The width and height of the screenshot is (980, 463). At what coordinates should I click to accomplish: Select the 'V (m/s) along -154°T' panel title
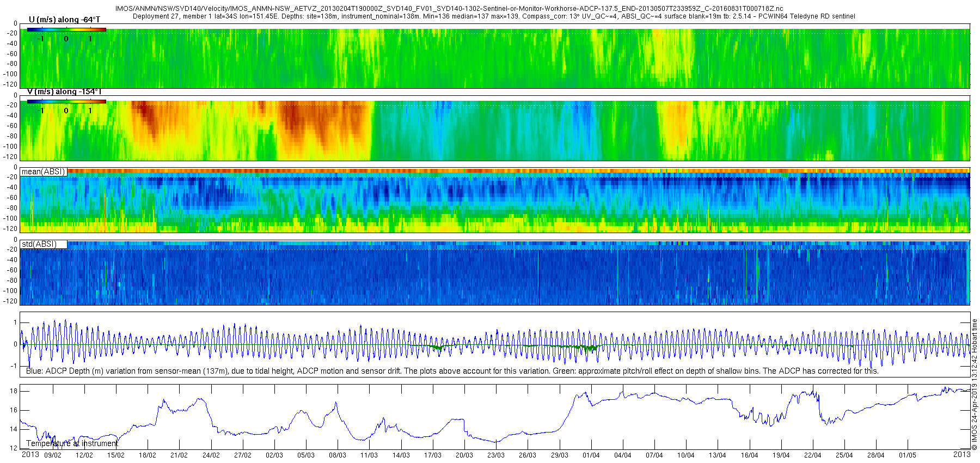pos(64,92)
